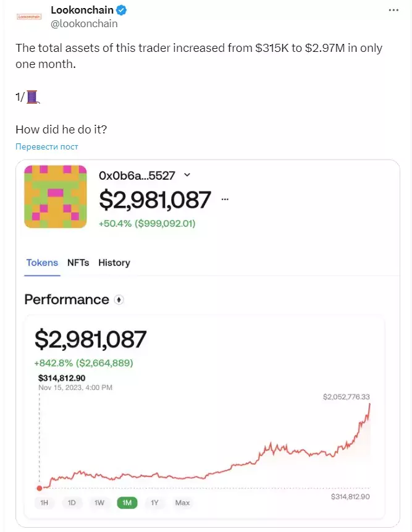Select the active 1M range button

coord(127,502)
